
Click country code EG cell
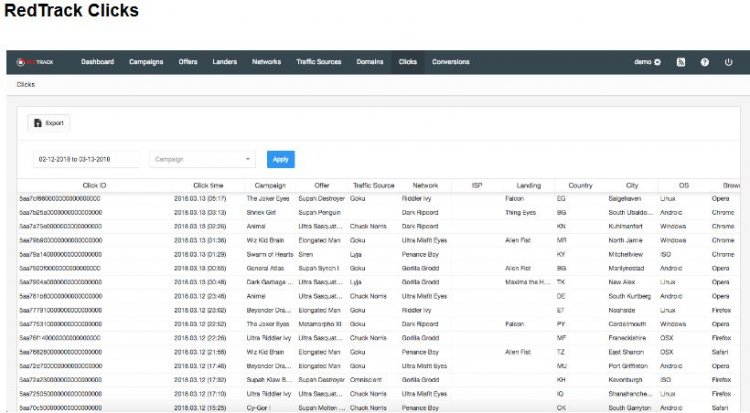tap(561, 199)
